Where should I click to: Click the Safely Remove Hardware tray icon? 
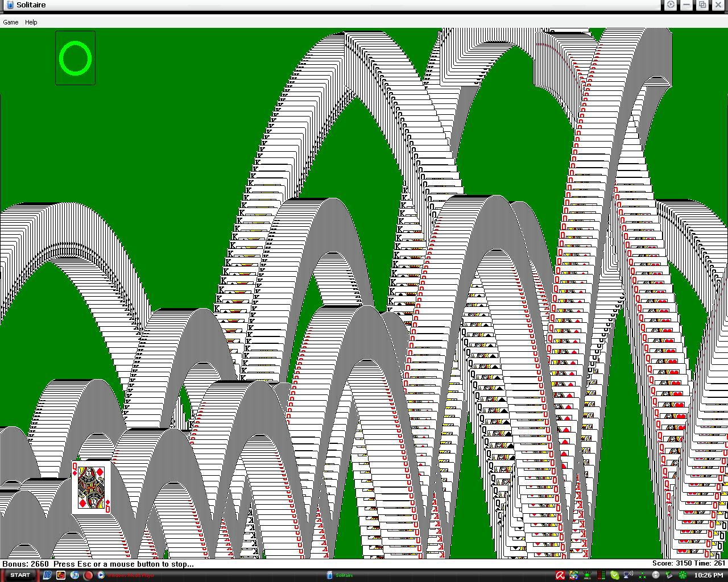pyautogui.click(x=669, y=575)
